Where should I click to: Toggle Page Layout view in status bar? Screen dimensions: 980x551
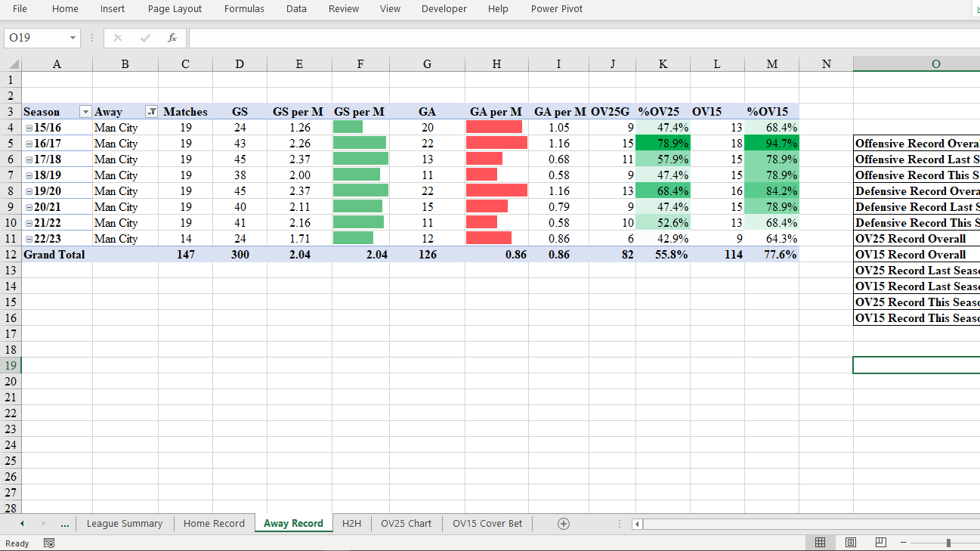pyautogui.click(x=850, y=542)
